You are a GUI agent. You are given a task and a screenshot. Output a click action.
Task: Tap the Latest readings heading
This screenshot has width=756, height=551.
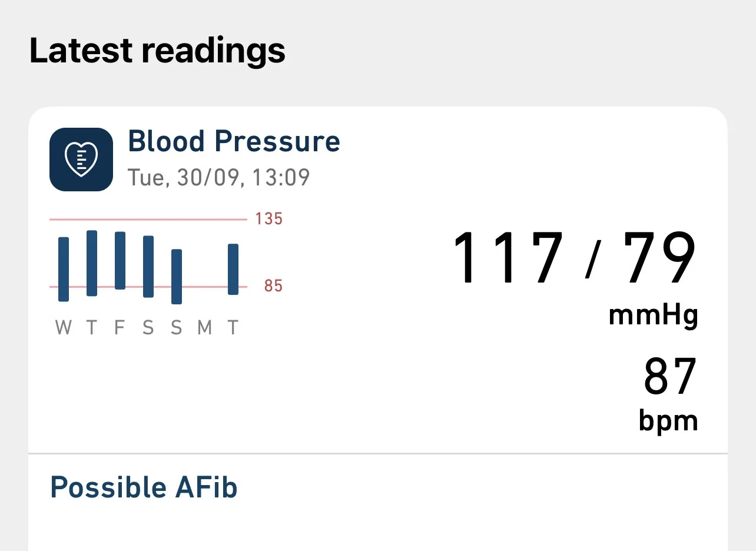coord(157,51)
